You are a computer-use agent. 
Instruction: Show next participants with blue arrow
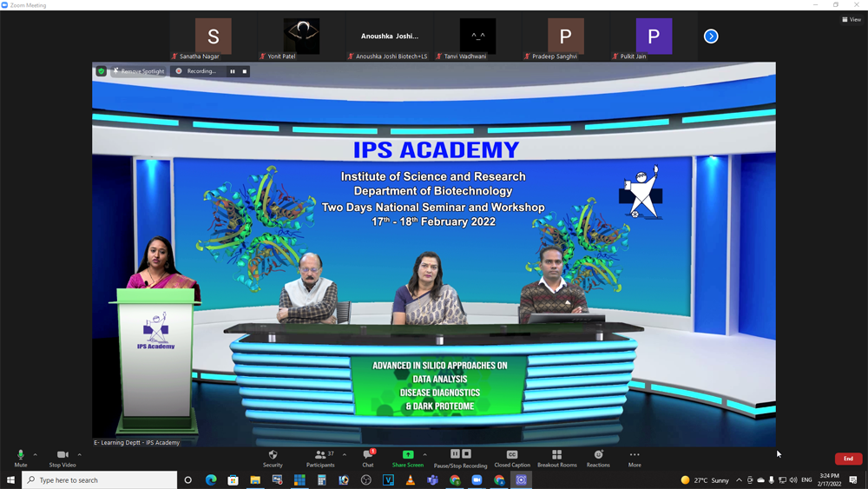(x=711, y=36)
